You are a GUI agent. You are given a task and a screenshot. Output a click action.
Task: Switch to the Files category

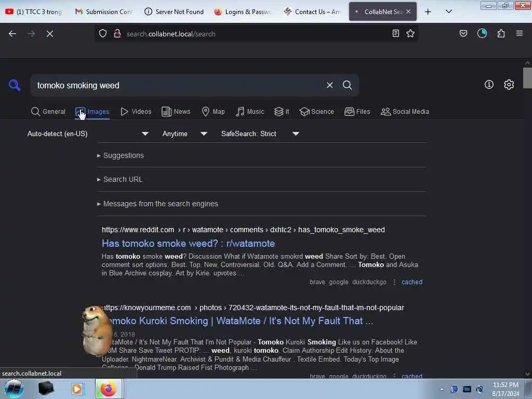357,112
